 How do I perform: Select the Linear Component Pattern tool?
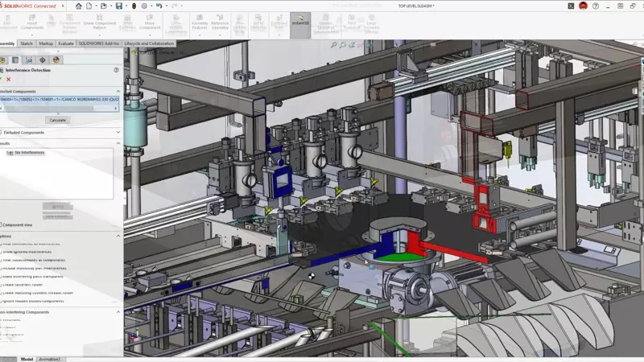[99, 23]
